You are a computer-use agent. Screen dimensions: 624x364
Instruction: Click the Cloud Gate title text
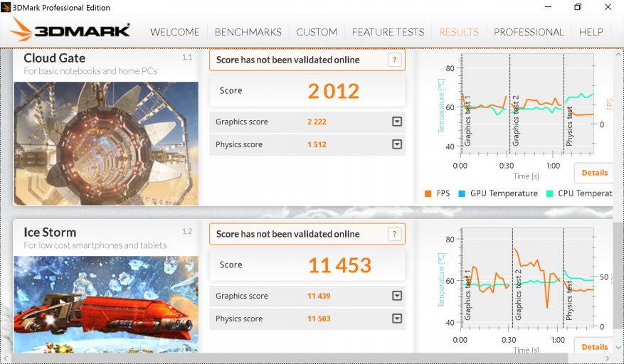click(x=55, y=58)
